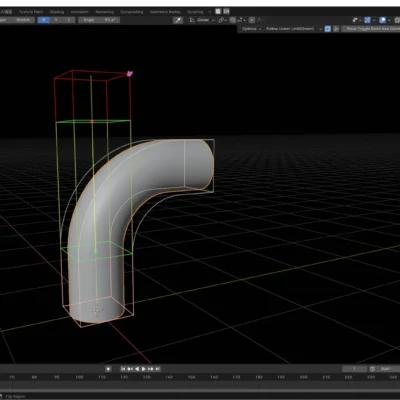This screenshot has width=400, height=400.
Task: Toggle the viewport gizmos icon
Action: point(367,20)
